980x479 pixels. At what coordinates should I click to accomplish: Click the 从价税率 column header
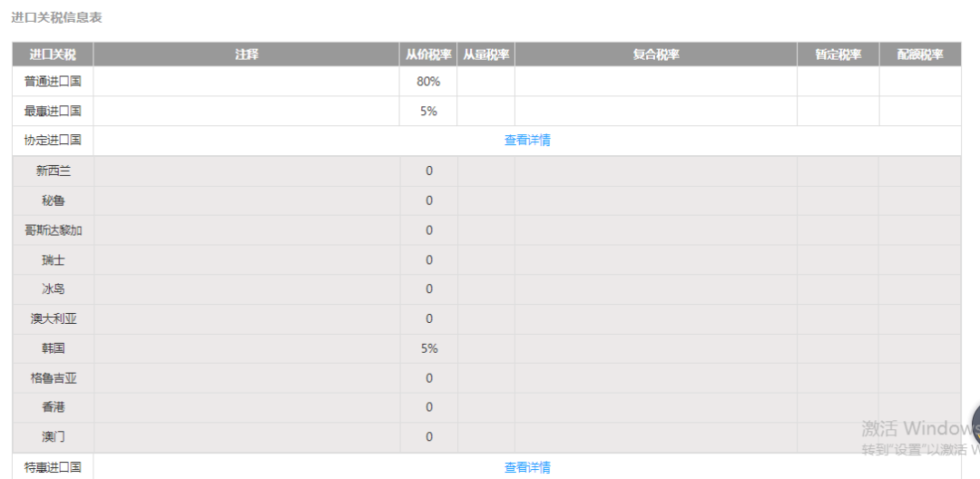[x=428, y=54]
